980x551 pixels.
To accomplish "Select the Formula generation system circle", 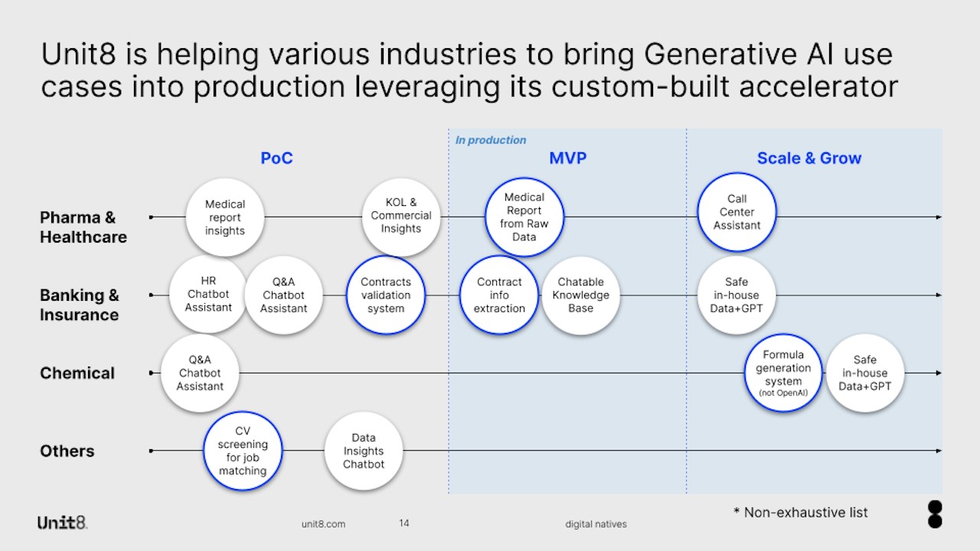I will coord(783,373).
